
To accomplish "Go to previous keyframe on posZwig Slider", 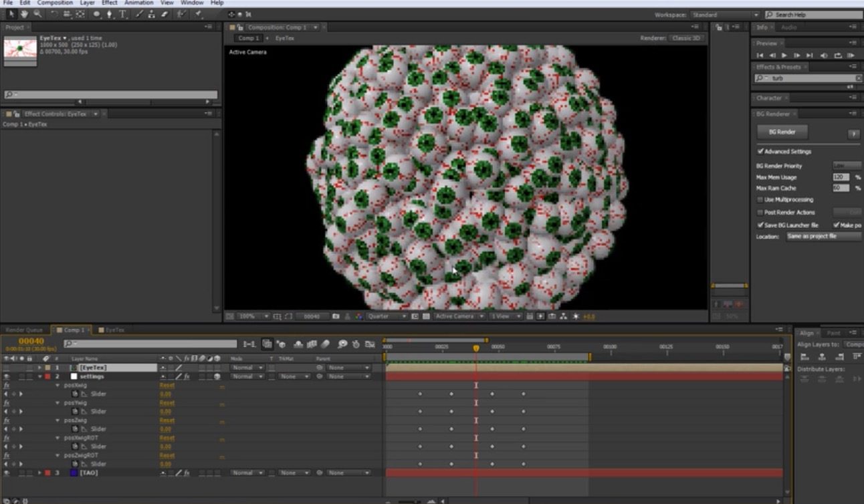I will 6,429.
